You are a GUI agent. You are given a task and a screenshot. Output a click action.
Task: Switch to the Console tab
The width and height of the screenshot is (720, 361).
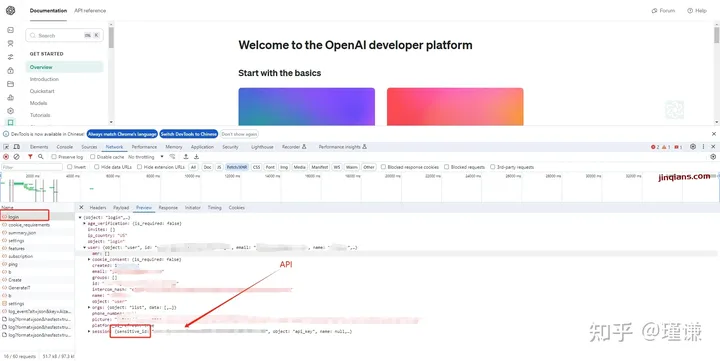pos(65,147)
